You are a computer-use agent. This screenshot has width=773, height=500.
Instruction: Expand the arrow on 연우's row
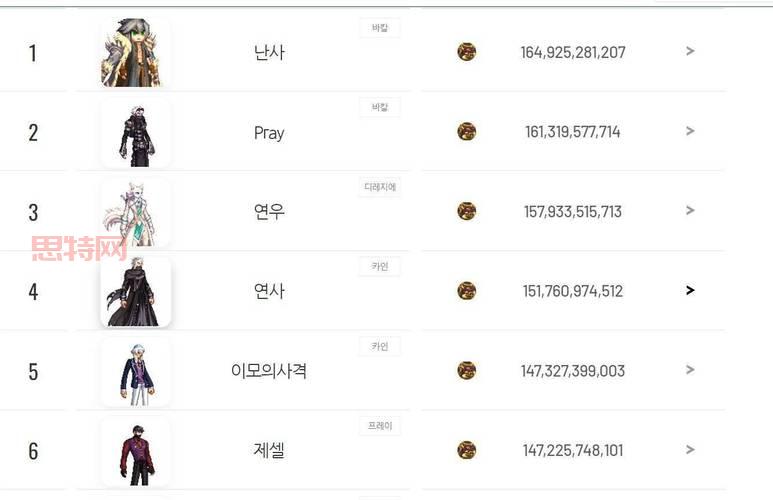coord(690,211)
